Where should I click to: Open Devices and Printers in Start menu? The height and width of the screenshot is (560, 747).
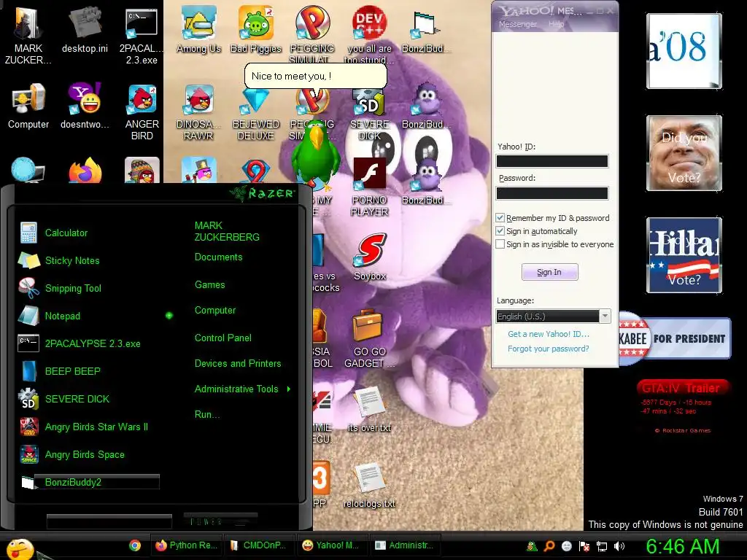point(238,363)
